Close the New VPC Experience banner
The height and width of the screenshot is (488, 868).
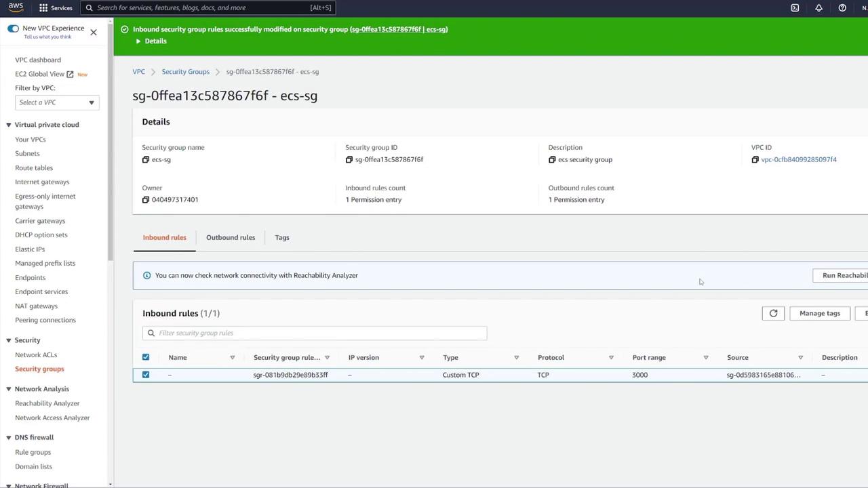[94, 32]
